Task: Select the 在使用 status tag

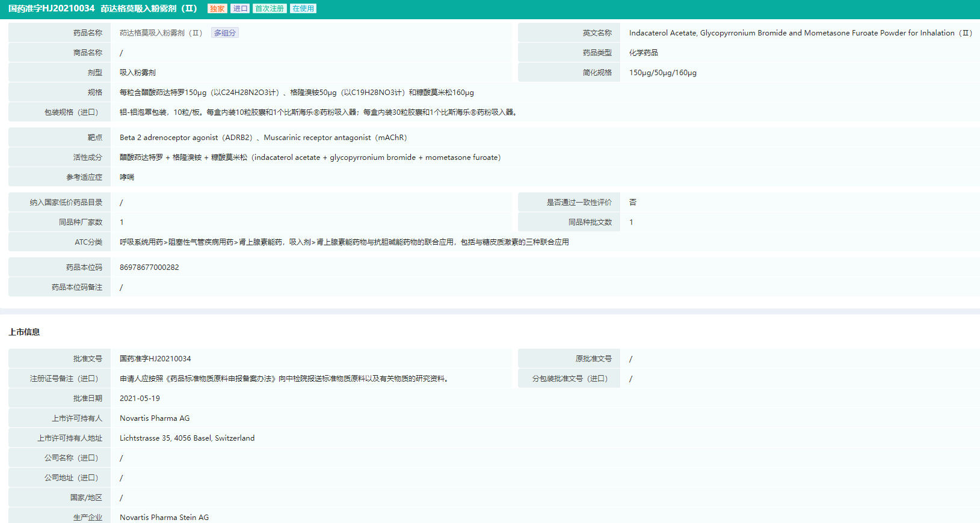Action: tap(303, 8)
